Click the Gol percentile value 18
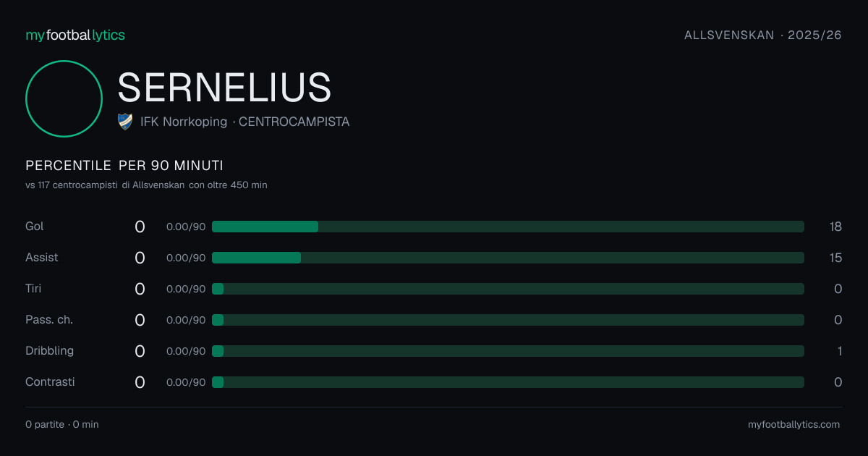Viewport: 868px width, 456px height. point(835,227)
